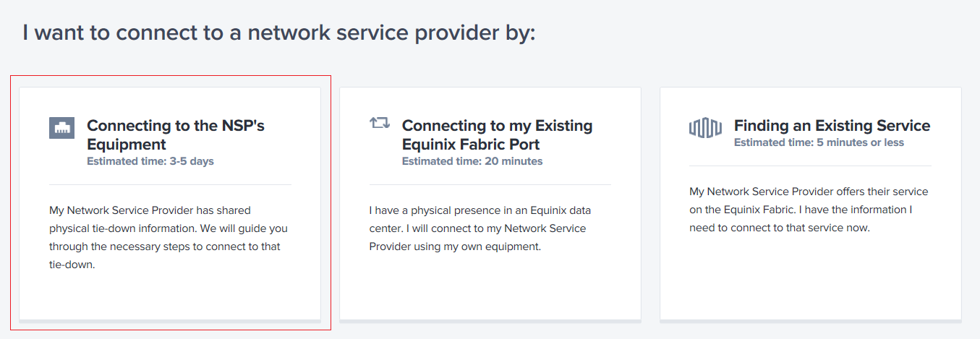This screenshot has height=339, width=980.
Task: Click the description about a physical presence in a data center
Action: point(480,228)
